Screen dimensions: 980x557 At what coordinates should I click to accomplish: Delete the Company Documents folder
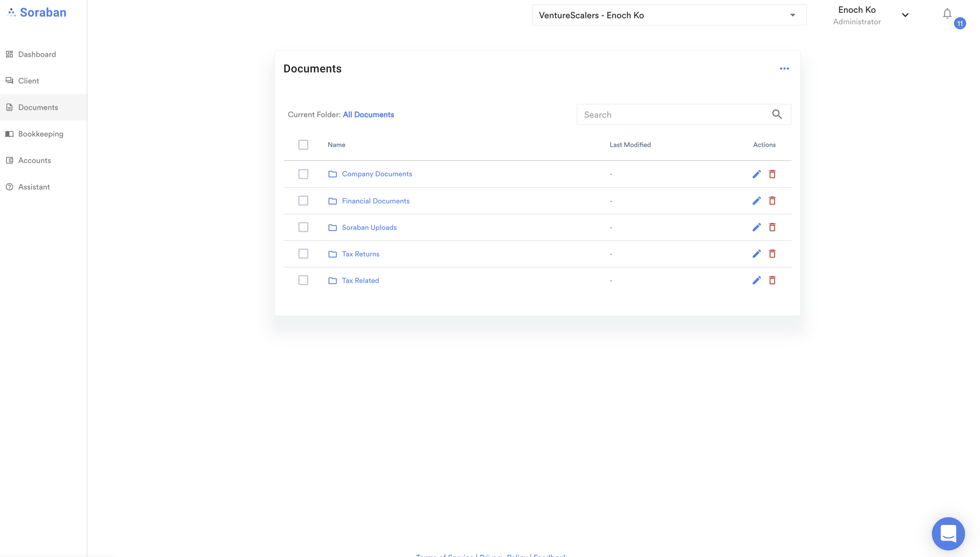[772, 174]
